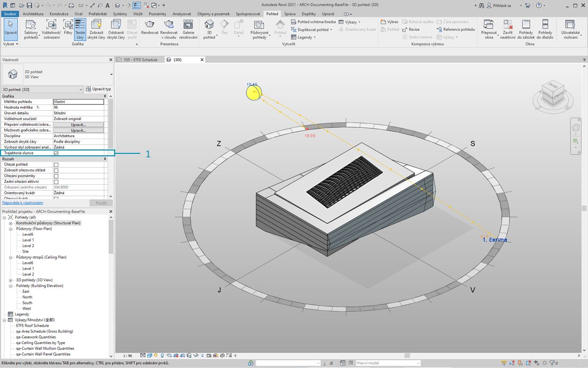Image resolution: width=588 pixels, height=368 pixels.
Task: Switch to the Architektura ribbon tab
Action: 33,14
